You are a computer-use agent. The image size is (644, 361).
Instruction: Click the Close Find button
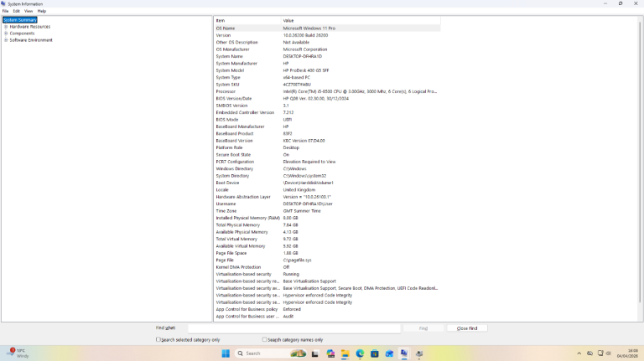coord(467,328)
